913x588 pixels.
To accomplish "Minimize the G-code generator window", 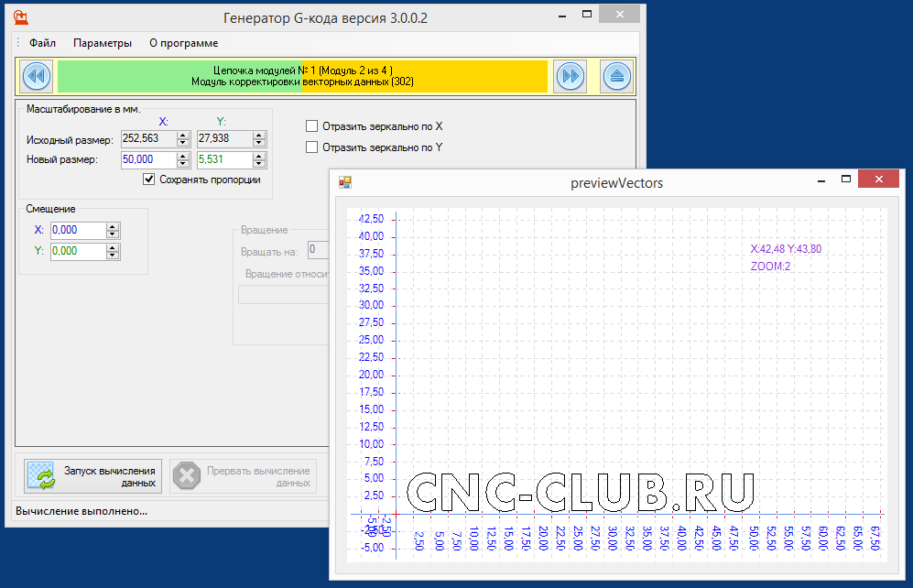I will [x=562, y=16].
